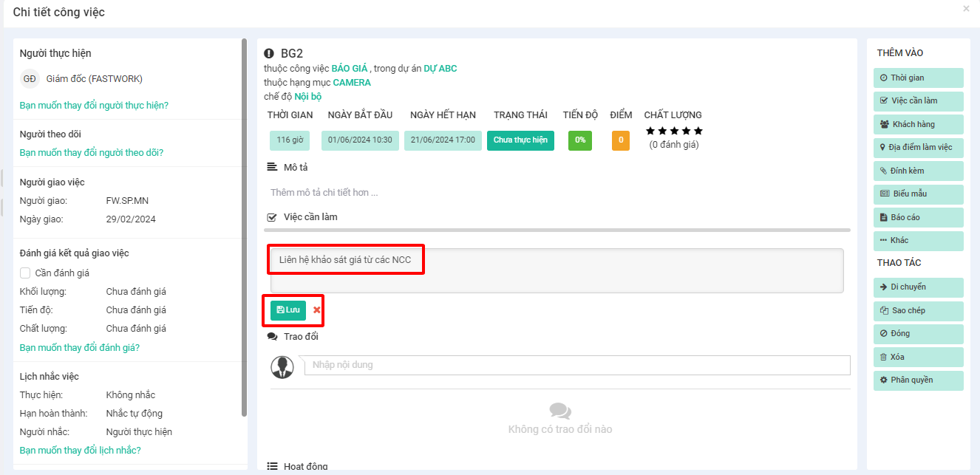Open the 21/06/2024 17:00 deadline picker

[443, 140]
